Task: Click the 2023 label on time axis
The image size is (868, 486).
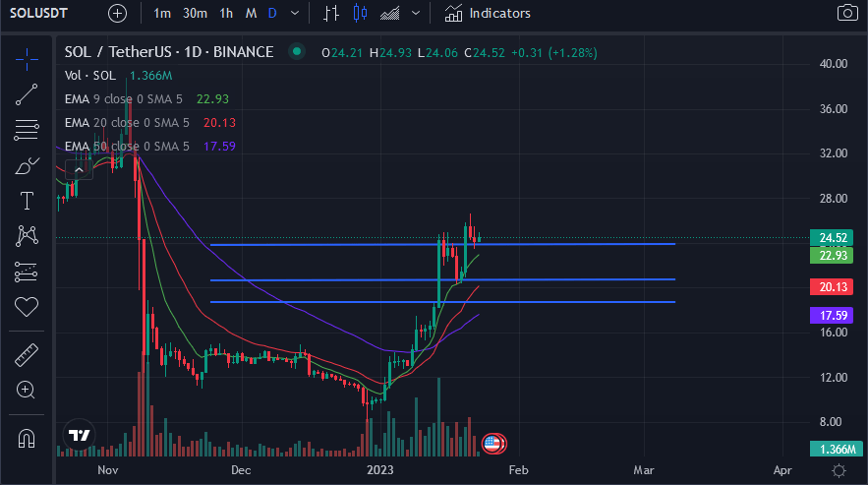Action: [x=379, y=470]
